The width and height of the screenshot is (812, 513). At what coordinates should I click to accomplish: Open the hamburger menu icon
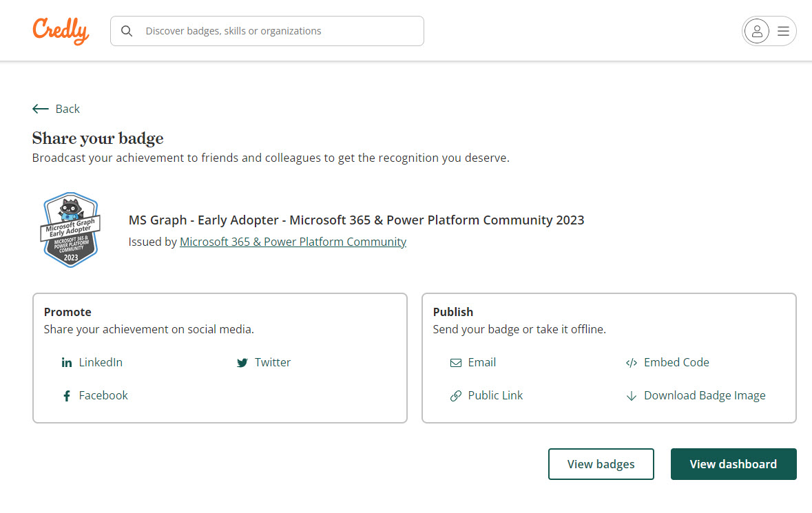pos(783,31)
